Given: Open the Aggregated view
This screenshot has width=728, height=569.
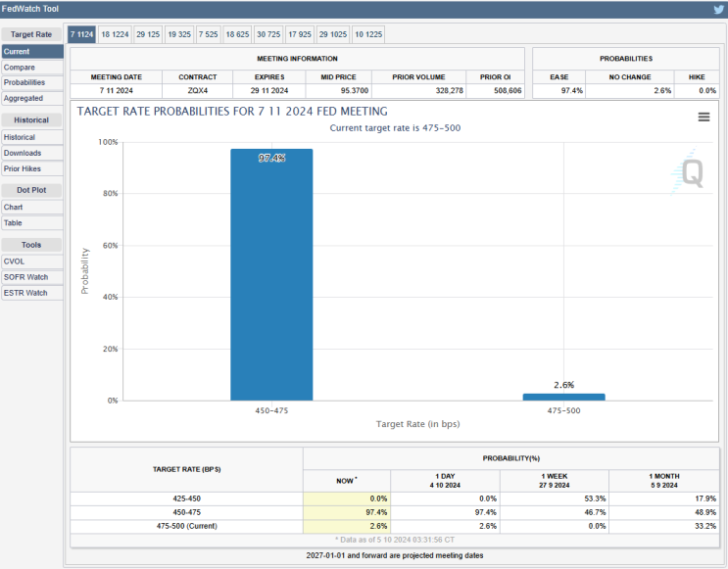Looking at the screenshot, I should (x=32, y=98).
